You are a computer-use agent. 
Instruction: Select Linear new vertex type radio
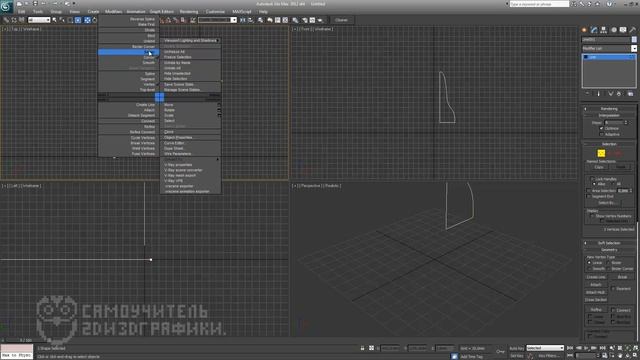point(589,263)
